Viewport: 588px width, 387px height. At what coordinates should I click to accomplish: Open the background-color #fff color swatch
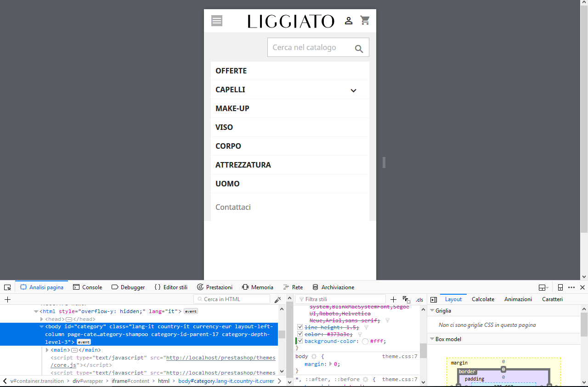365,341
